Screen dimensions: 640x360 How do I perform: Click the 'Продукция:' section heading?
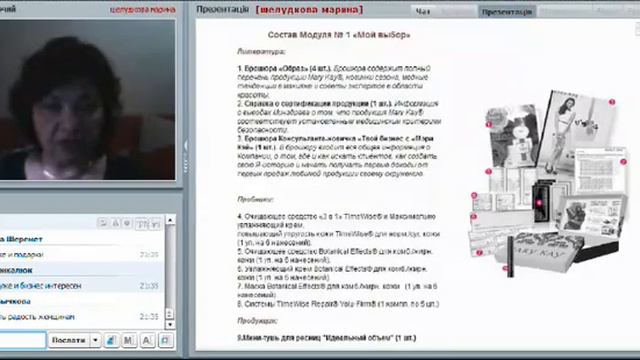coord(258,321)
